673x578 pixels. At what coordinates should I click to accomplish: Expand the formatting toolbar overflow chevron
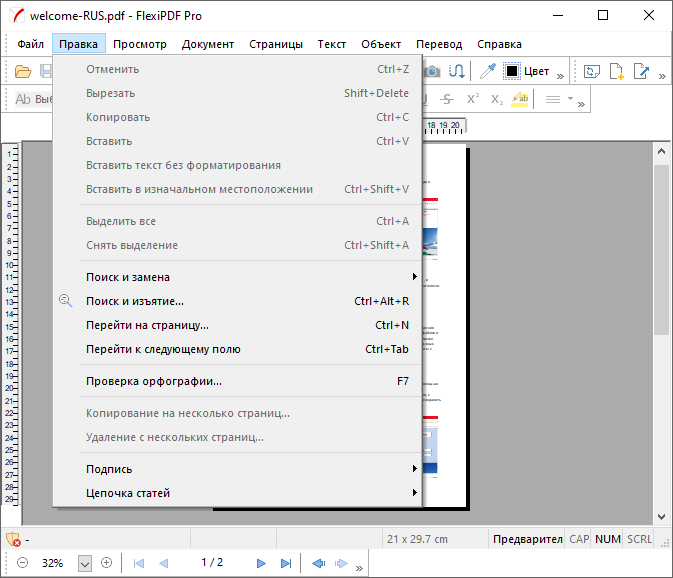pyautogui.click(x=581, y=104)
